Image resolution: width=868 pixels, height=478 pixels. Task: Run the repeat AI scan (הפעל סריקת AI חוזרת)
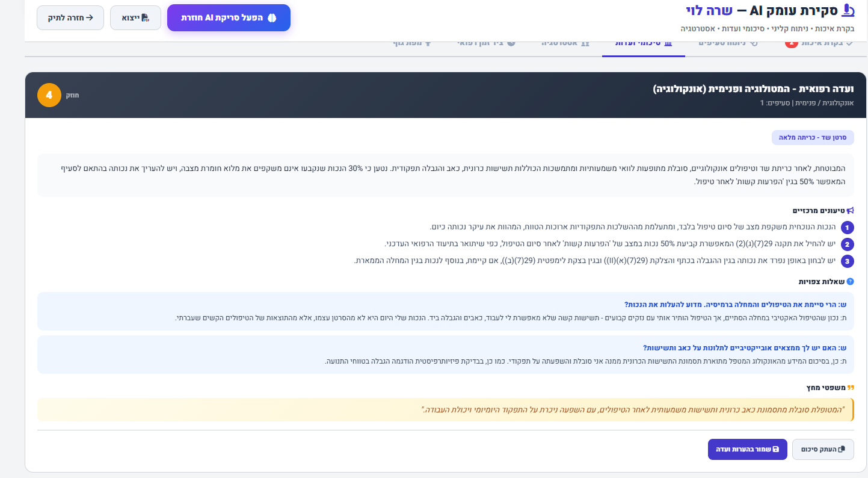229,17
